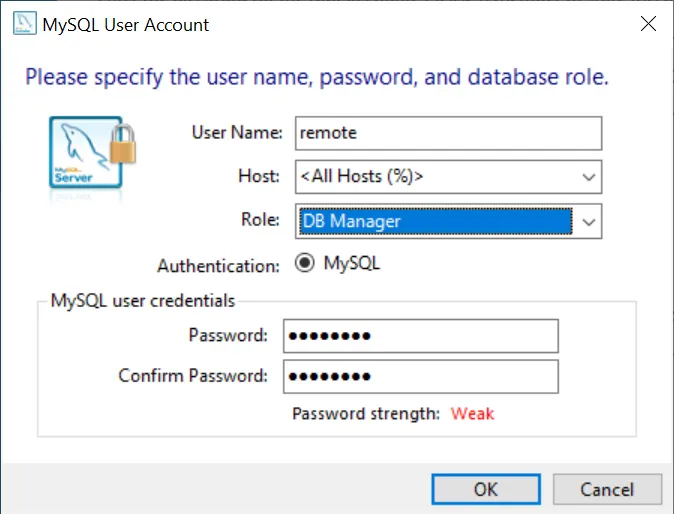Close the MySQL User Account dialog
Screen dimensions: 674x514
click(646, 25)
